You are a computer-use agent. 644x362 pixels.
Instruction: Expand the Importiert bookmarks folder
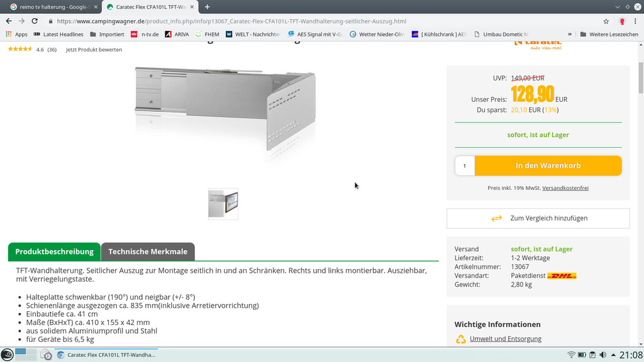[107, 34]
